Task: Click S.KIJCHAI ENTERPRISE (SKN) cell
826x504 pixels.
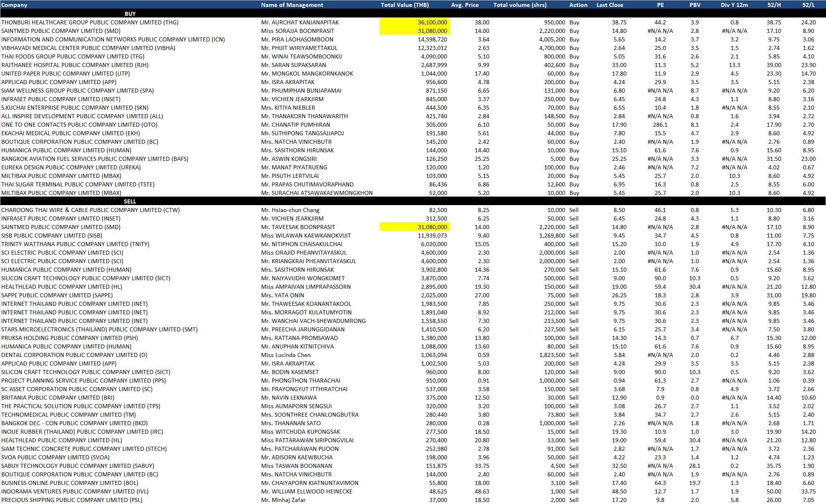Action: point(75,108)
